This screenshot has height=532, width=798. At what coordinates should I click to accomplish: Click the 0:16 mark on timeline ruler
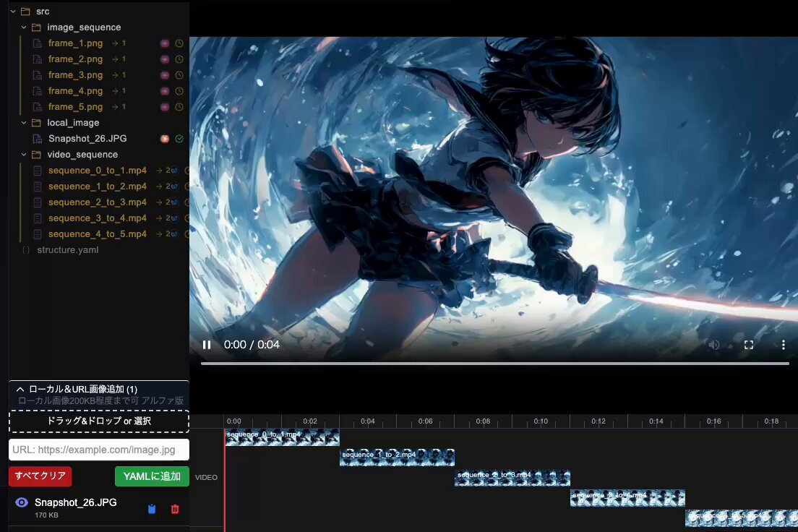[713, 421]
